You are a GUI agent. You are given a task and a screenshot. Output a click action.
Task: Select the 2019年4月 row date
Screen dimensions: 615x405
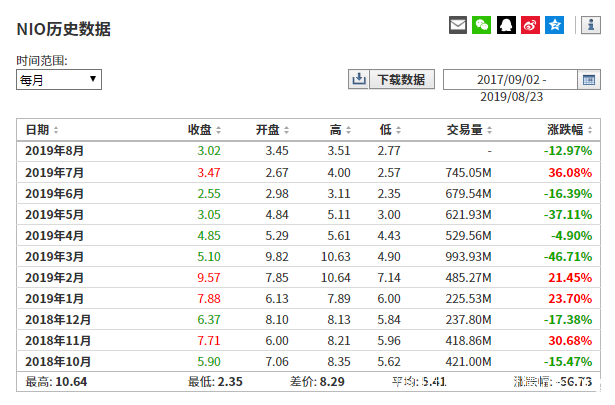tap(55, 236)
